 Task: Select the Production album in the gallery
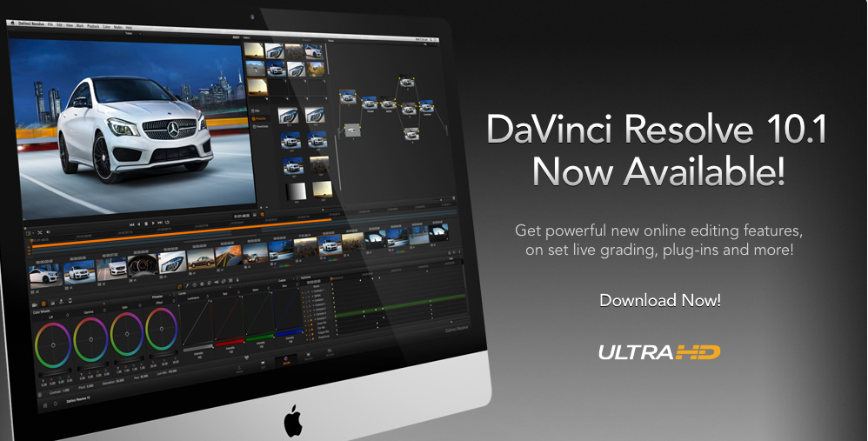(x=259, y=118)
